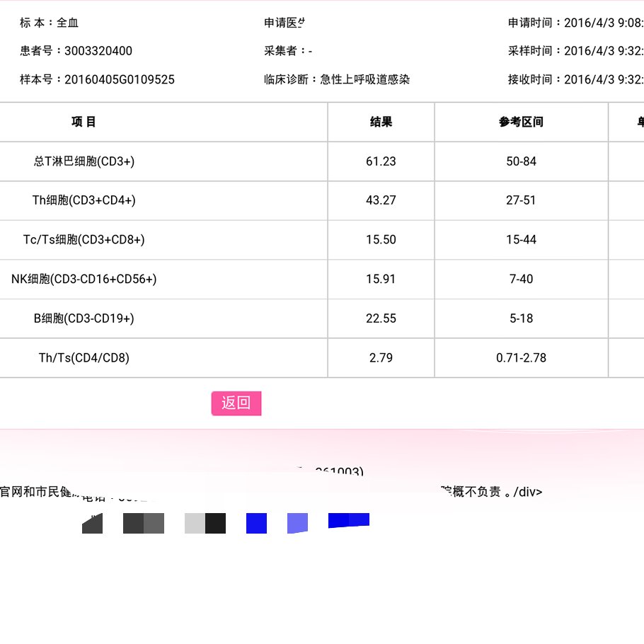644x644 pixels.
Task: Click the B cell result value 22.55
Action: [381, 318]
